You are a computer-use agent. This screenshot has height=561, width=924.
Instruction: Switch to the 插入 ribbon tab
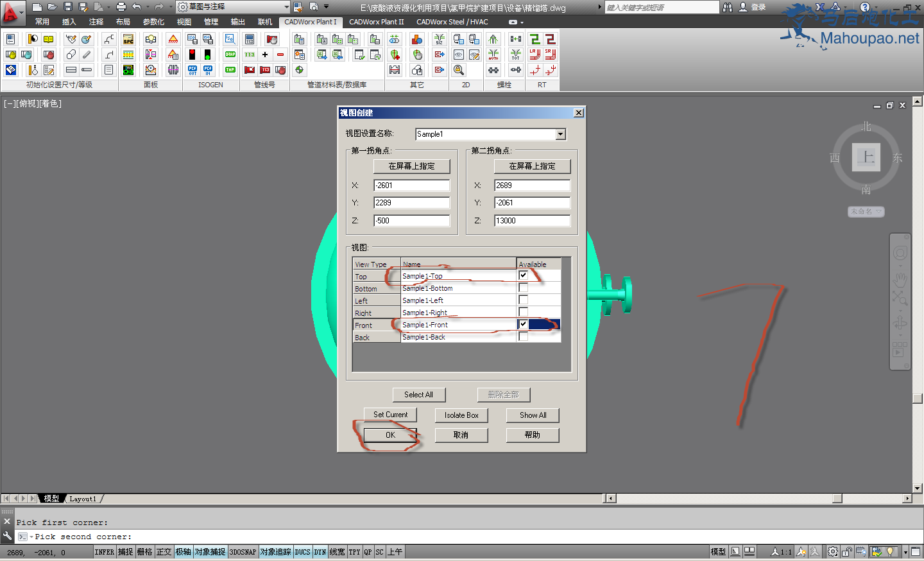pyautogui.click(x=69, y=22)
